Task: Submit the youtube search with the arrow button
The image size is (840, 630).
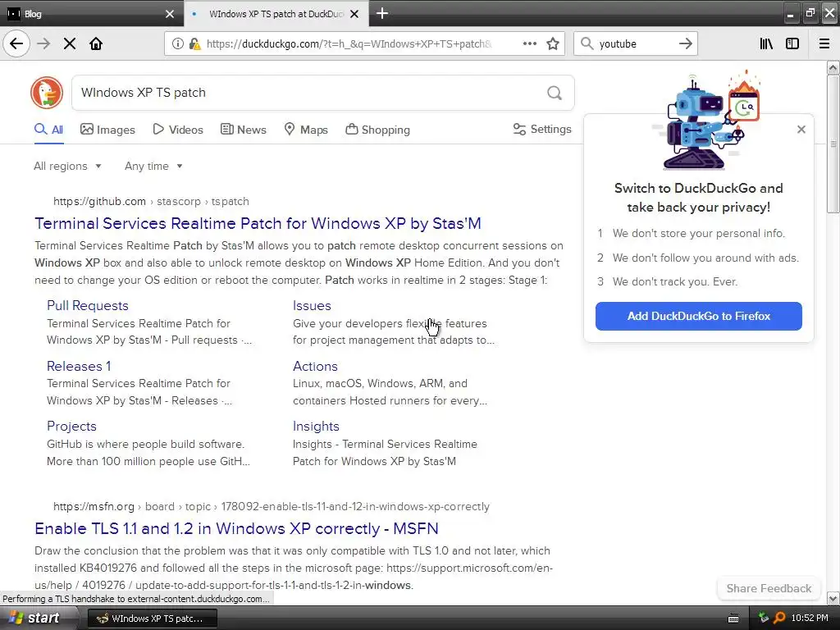Action: coord(685,43)
